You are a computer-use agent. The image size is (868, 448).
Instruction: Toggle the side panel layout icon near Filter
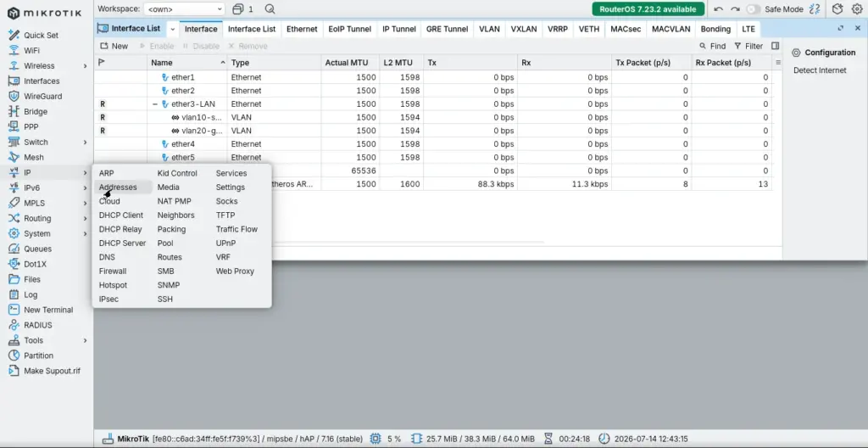pyautogui.click(x=775, y=46)
